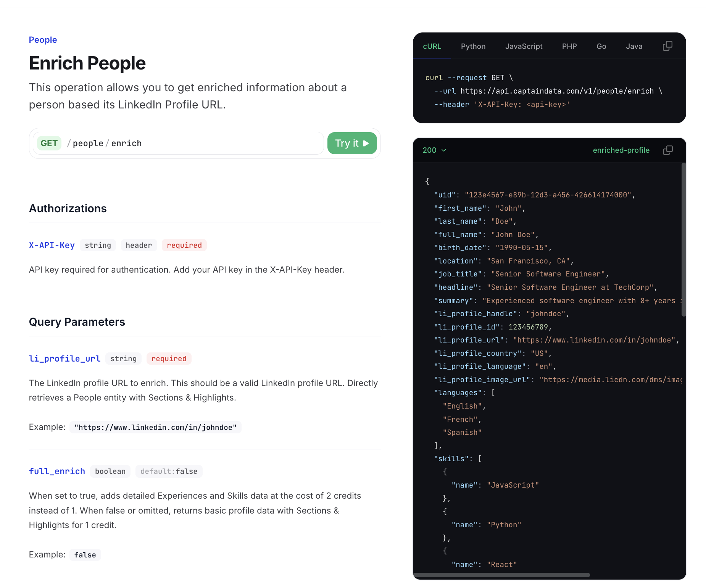
Task: Open the People breadcrumb link
Action: pos(43,40)
